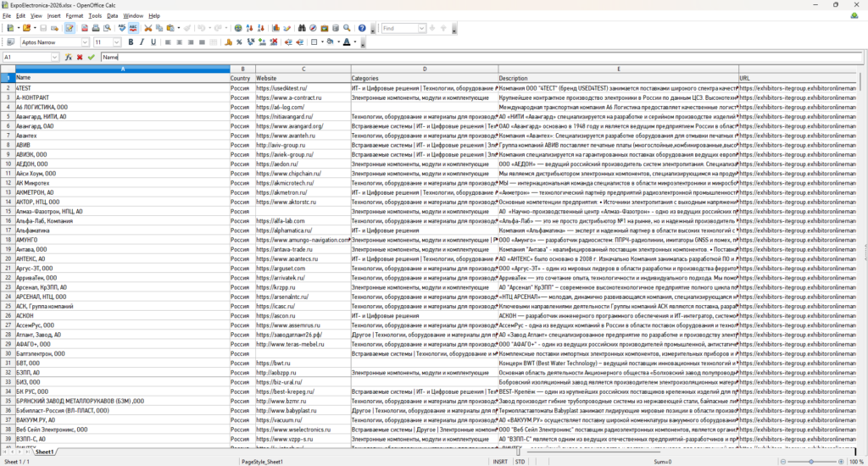
Task: Click the Function Wizard icon
Action: point(69,57)
